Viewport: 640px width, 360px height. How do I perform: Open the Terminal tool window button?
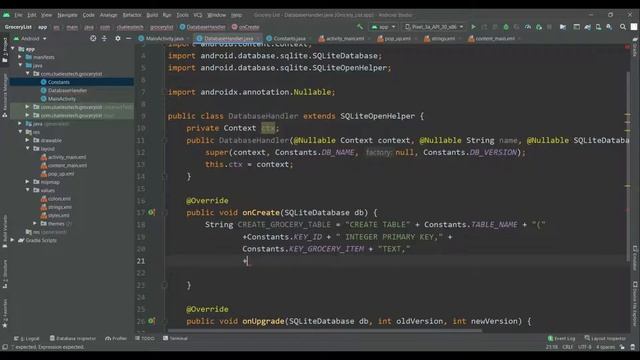[175, 338]
